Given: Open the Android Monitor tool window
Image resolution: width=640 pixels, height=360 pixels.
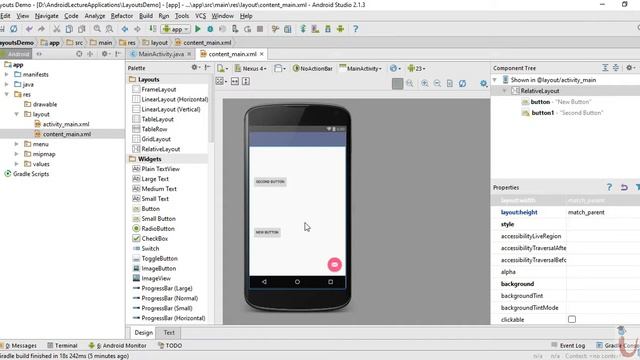Looking at the screenshot, I should tap(118, 345).
